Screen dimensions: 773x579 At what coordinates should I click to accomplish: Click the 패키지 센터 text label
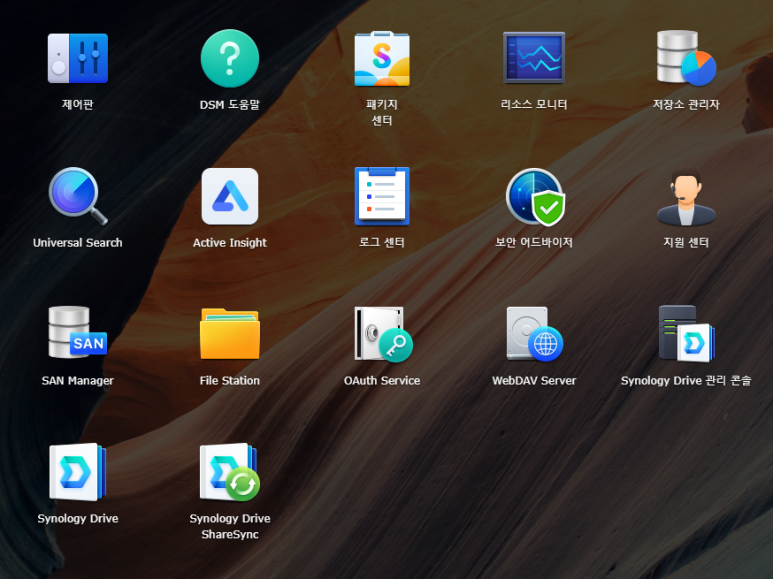[x=382, y=112]
